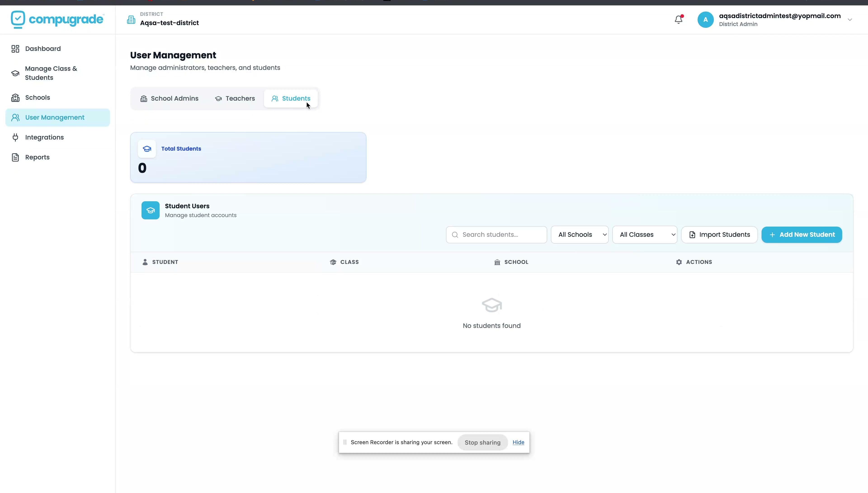The width and height of the screenshot is (868, 493).
Task: Click the empty-state graduation cap icon
Action: (x=492, y=305)
